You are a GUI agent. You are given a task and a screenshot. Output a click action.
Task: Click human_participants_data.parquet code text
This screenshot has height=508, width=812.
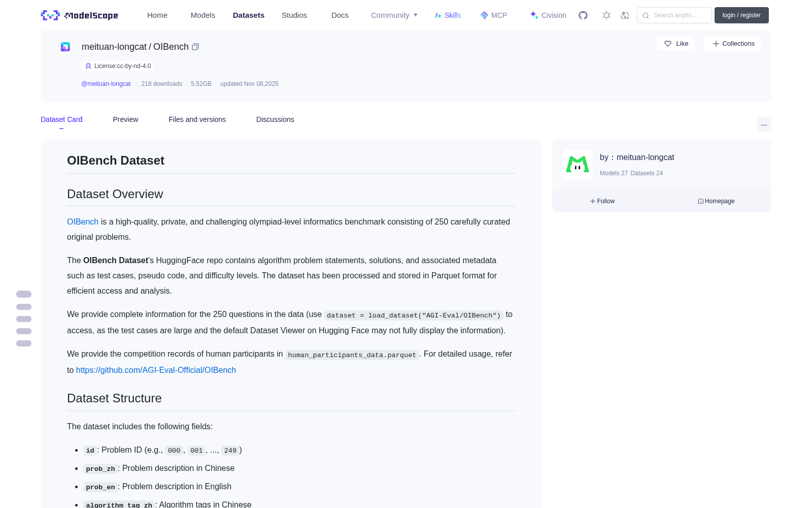[352, 355]
